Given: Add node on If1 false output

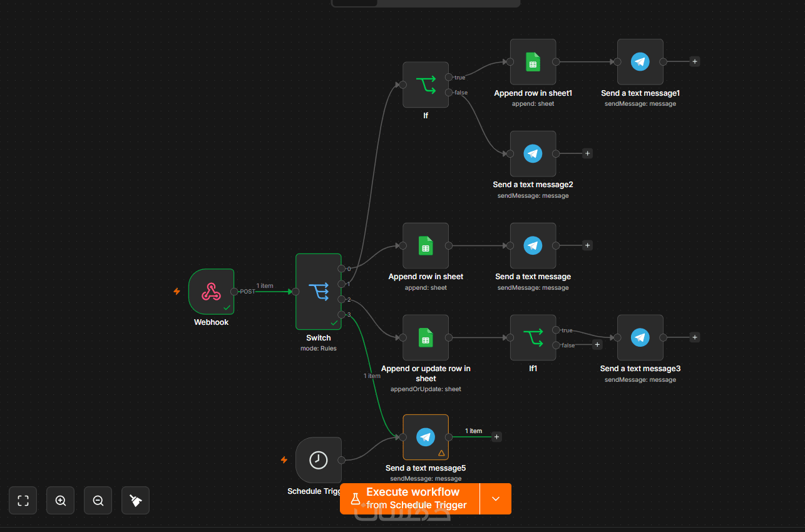Looking at the screenshot, I should tap(597, 344).
